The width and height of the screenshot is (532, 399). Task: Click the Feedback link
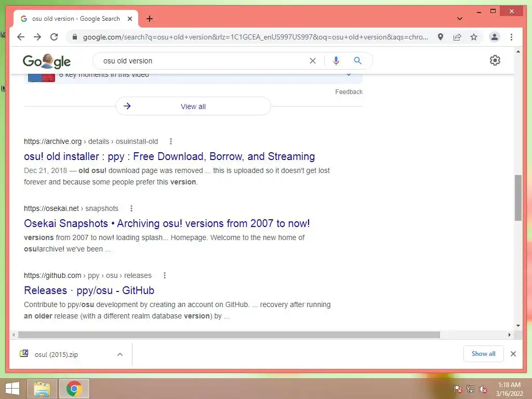click(x=349, y=92)
